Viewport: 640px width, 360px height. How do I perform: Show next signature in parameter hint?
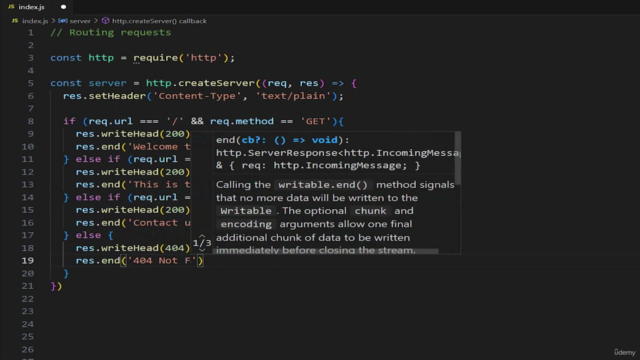[202, 249]
